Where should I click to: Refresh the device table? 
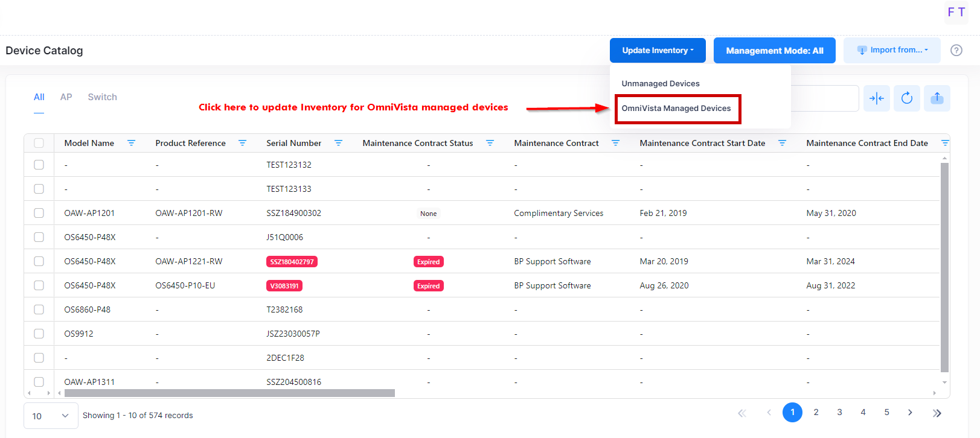907,98
